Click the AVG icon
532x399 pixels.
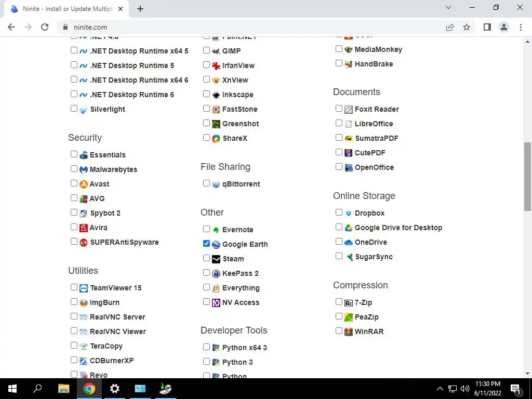click(84, 198)
